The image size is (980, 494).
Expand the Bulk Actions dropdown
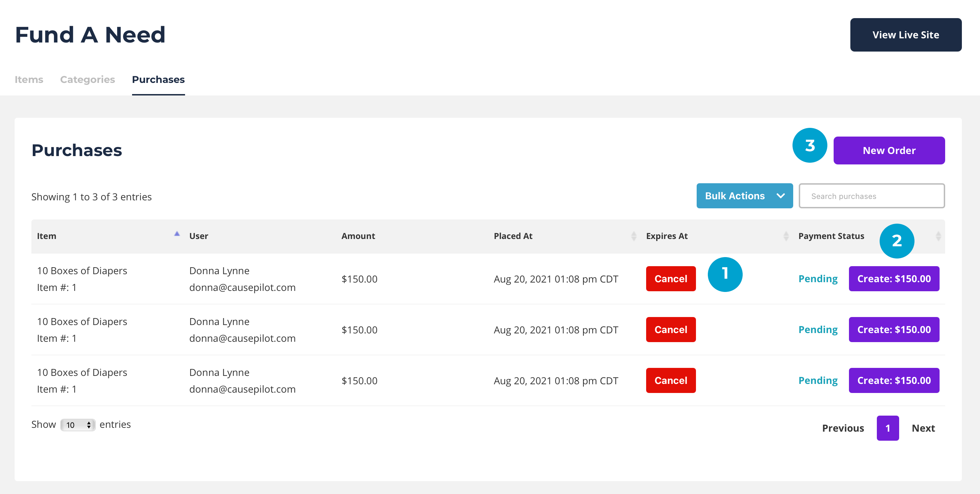[x=744, y=196]
